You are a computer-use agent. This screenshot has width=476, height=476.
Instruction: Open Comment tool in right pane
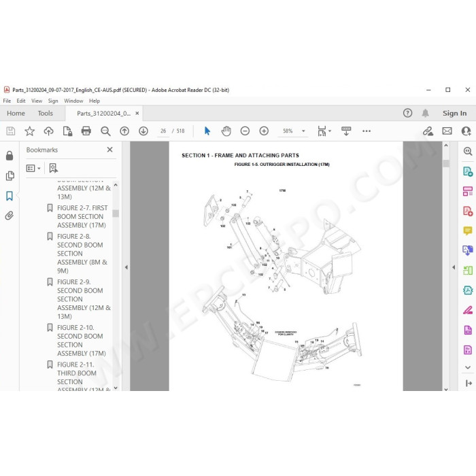pyautogui.click(x=468, y=231)
